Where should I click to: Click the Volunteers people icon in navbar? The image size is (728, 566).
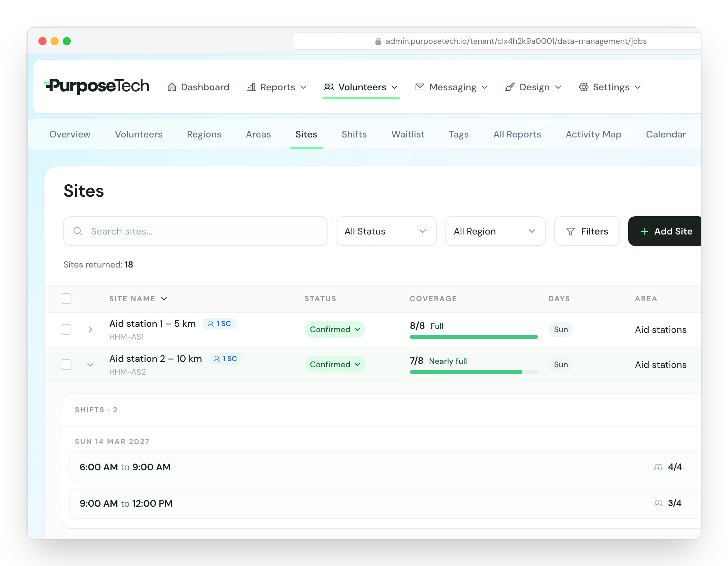[x=329, y=87]
